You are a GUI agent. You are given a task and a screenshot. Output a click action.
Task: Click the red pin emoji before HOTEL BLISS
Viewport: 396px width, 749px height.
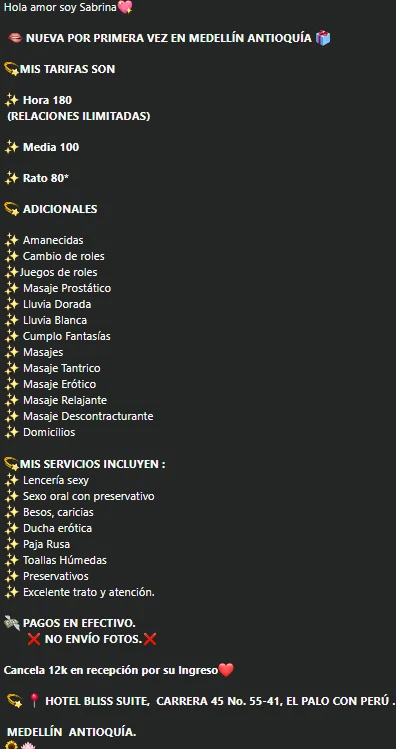[x=34, y=701]
